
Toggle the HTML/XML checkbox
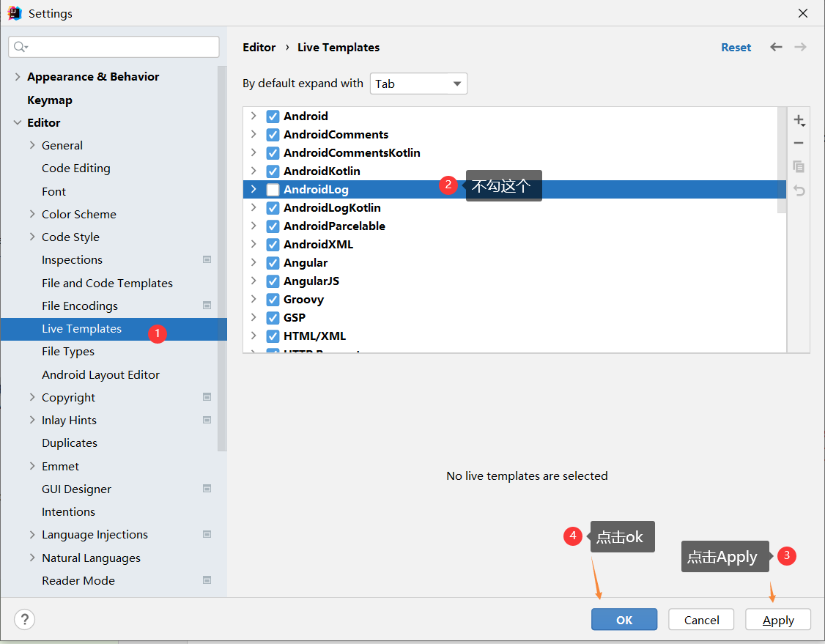click(273, 336)
